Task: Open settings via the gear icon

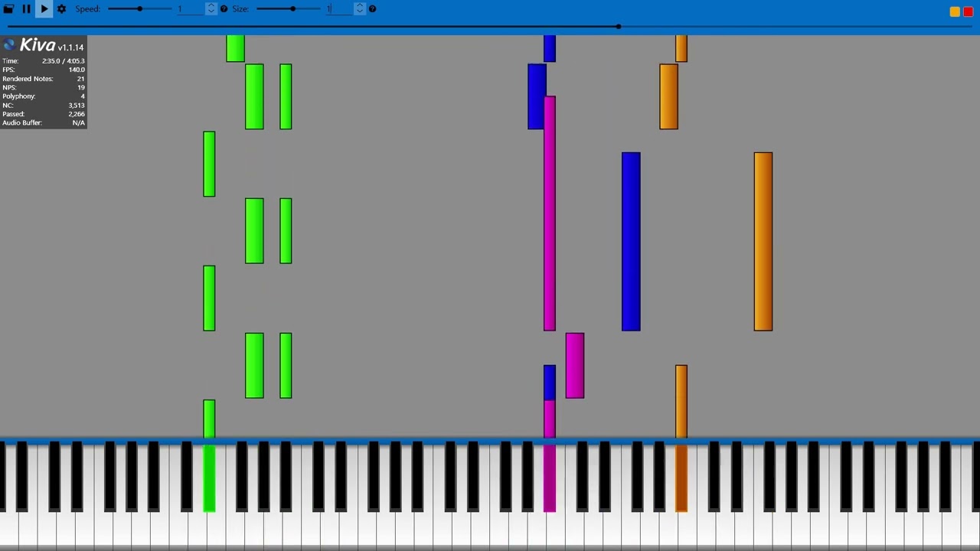Action: tap(61, 8)
